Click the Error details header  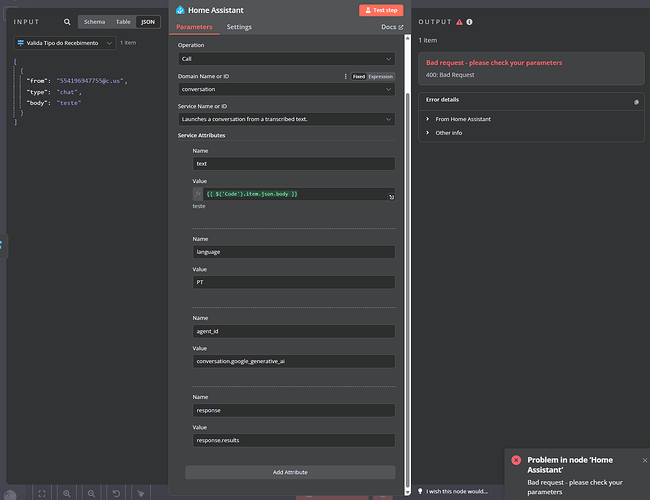click(442, 100)
